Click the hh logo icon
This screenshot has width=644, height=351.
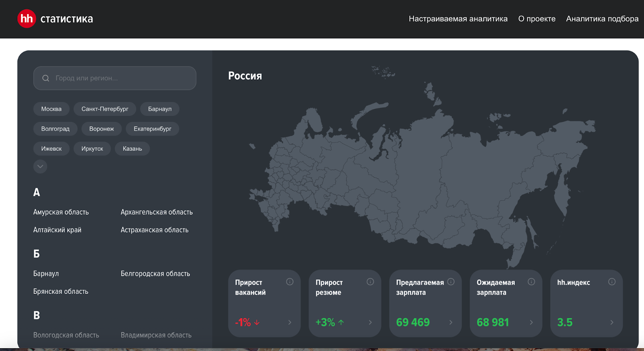pyautogui.click(x=27, y=19)
